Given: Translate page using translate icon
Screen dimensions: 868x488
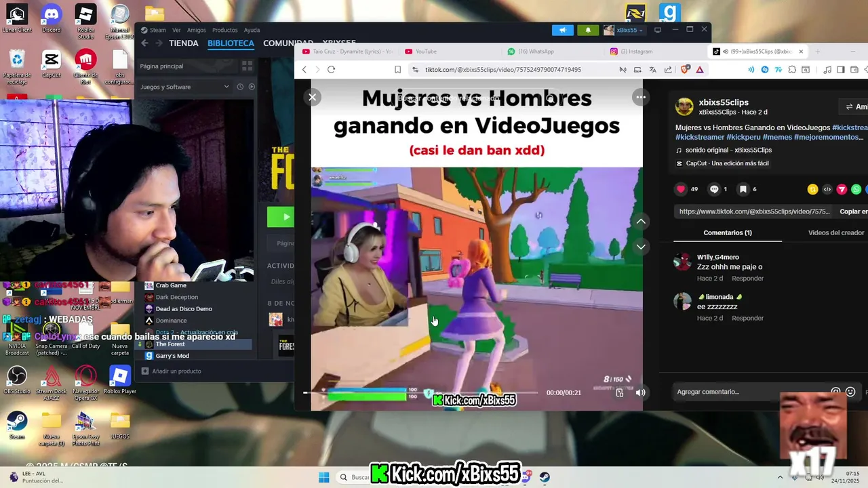Looking at the screenshot, I should coord(652,69).
